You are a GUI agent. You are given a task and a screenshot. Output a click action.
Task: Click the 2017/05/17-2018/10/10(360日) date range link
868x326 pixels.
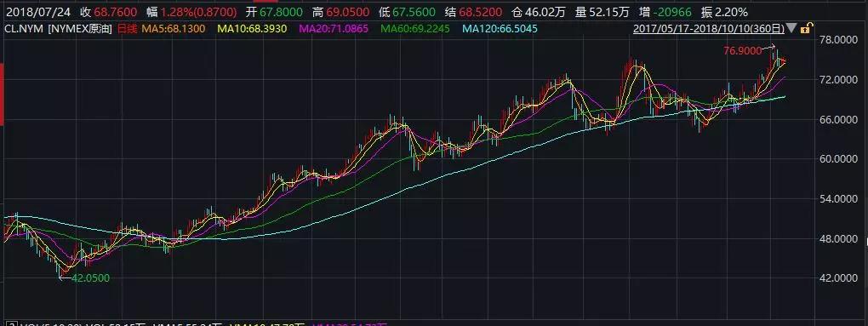pos(709,28)
